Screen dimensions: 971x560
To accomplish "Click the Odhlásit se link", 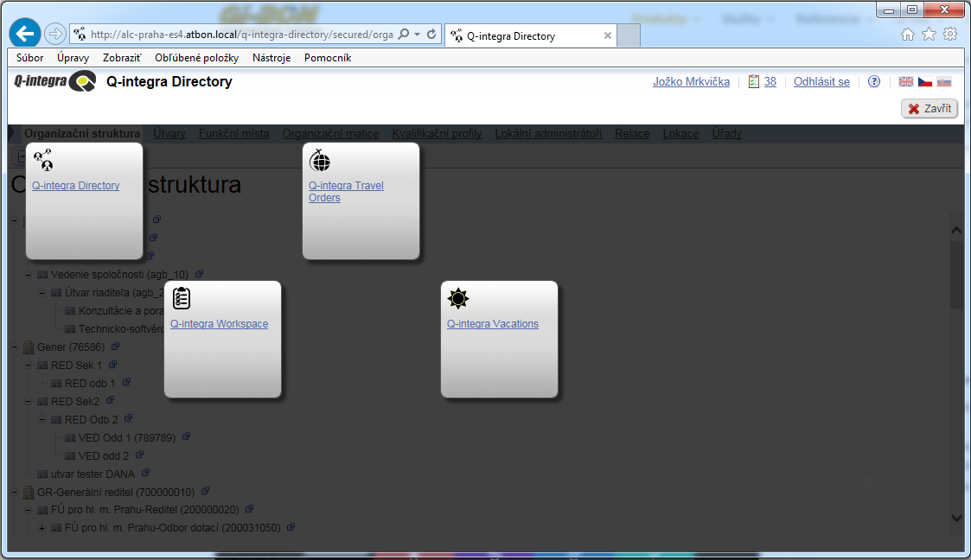I will (x=821, y=82).
